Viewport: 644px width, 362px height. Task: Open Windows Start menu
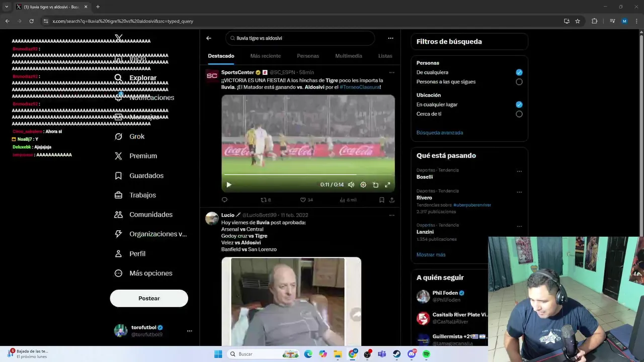click(x=218, y=354)
